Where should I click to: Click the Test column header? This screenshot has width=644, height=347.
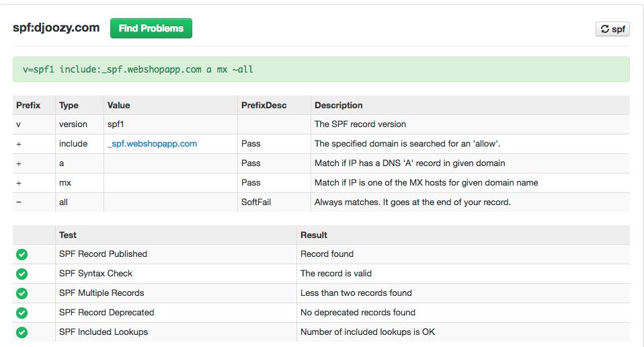(x=68, y=235)
